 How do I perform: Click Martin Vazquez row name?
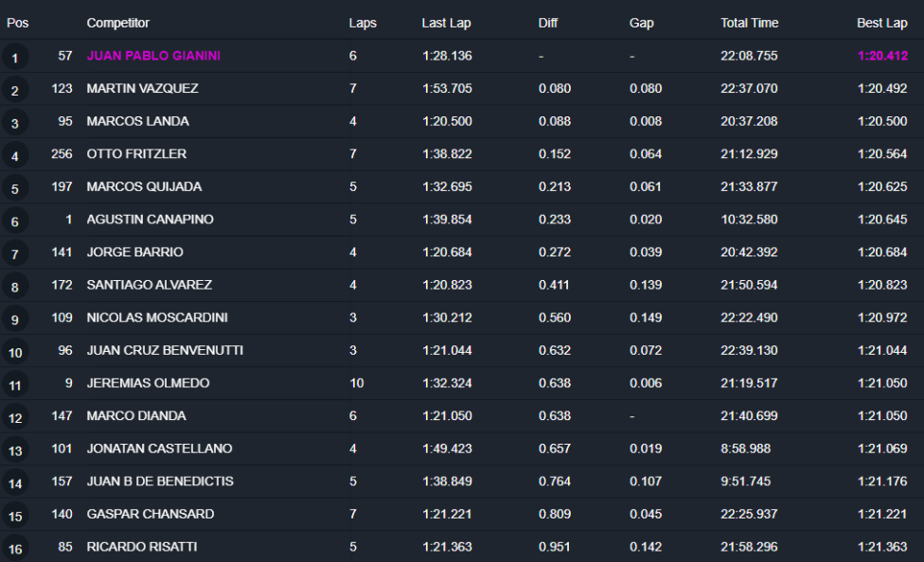click(142, 88)
